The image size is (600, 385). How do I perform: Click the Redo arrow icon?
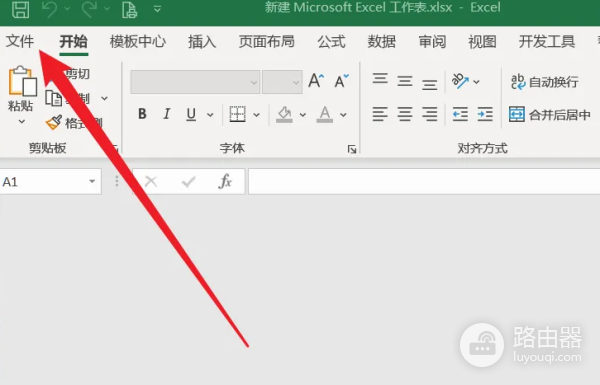click(x=89, y=9)
